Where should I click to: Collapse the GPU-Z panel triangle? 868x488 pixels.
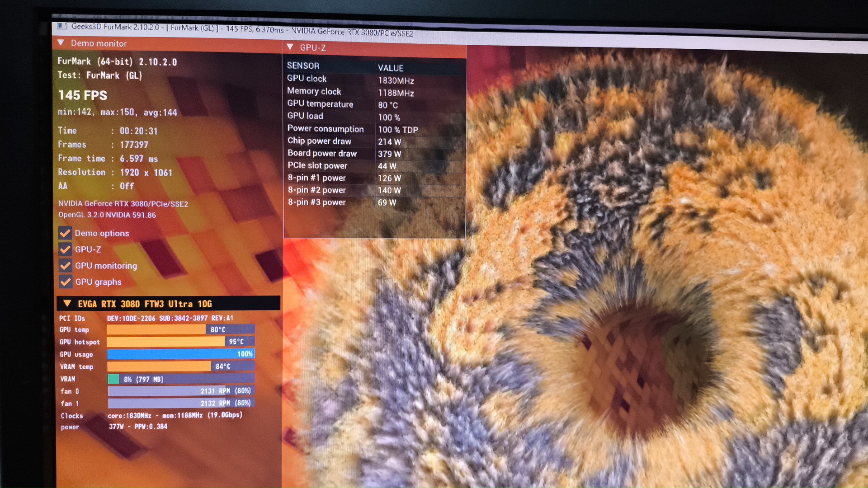tap(290, 47)
